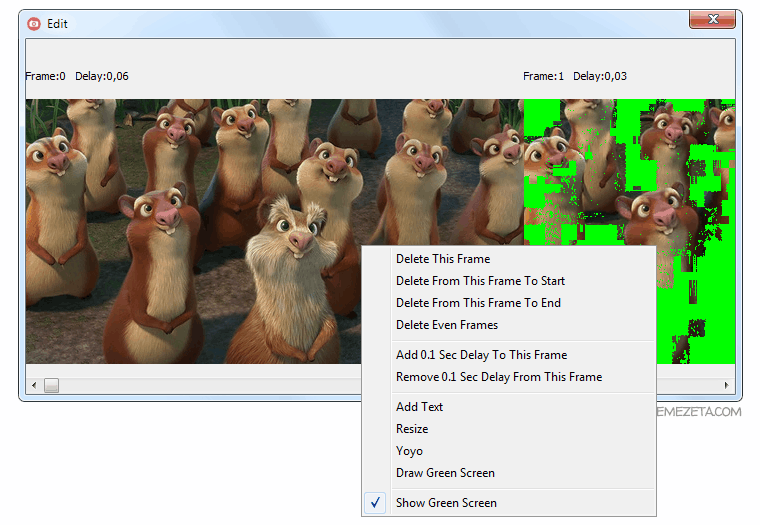
Task: Select Remove 0.1 Sec Delay From This Frame
Action: pyautogui.click(x=508, y=377)
